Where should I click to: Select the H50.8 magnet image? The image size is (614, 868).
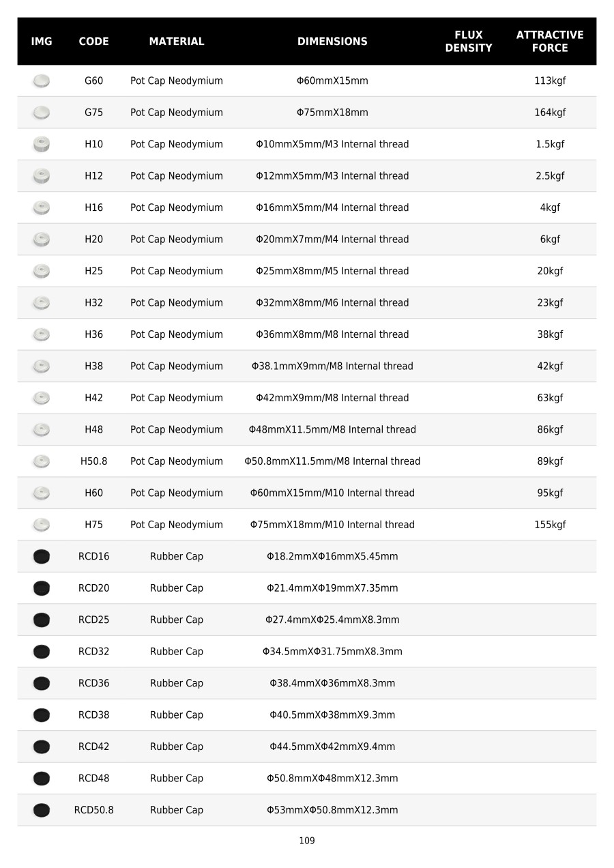(42, 462)
